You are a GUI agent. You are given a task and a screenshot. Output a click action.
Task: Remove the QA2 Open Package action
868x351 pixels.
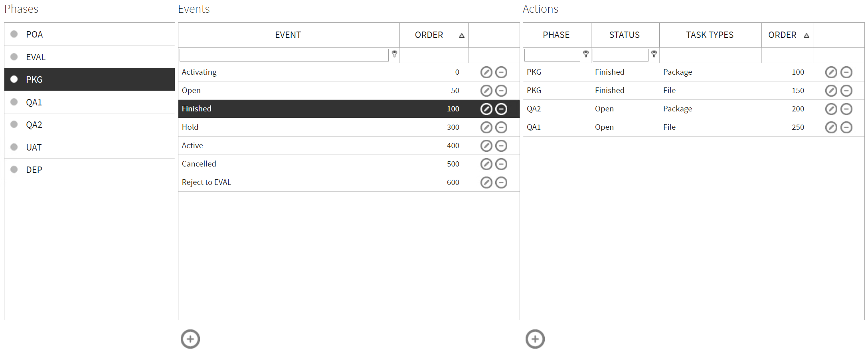pyautogui.click(x=846, y=109)
